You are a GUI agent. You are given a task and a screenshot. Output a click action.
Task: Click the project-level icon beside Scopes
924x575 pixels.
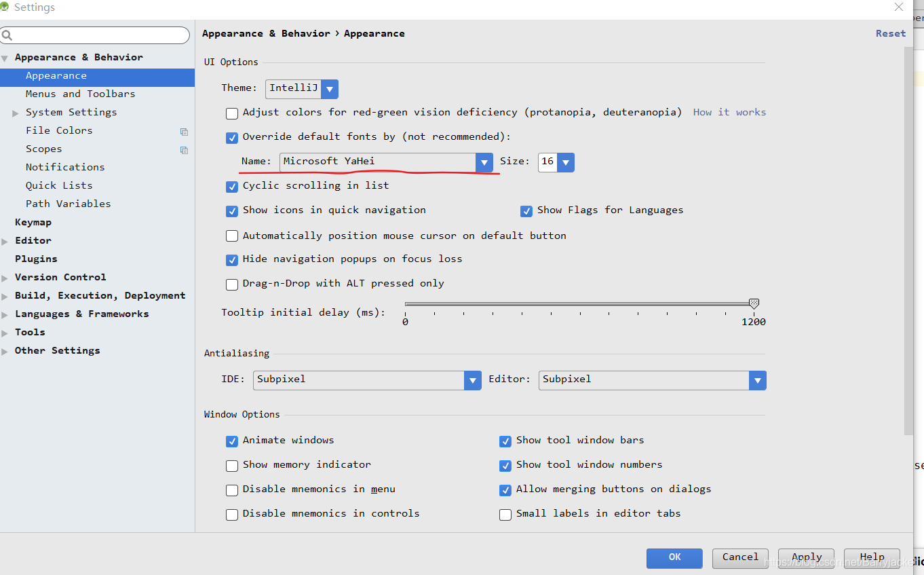[184, 150]
